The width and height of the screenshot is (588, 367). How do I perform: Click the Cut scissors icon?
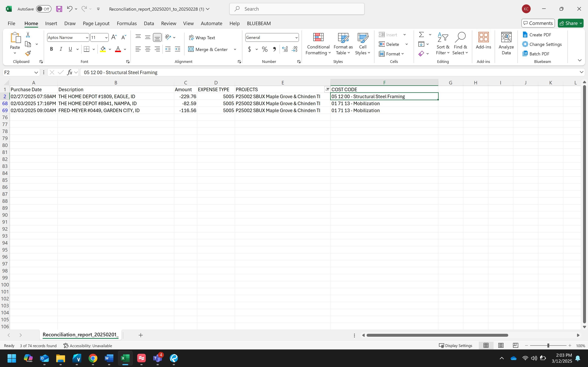(x=28, y=35)
